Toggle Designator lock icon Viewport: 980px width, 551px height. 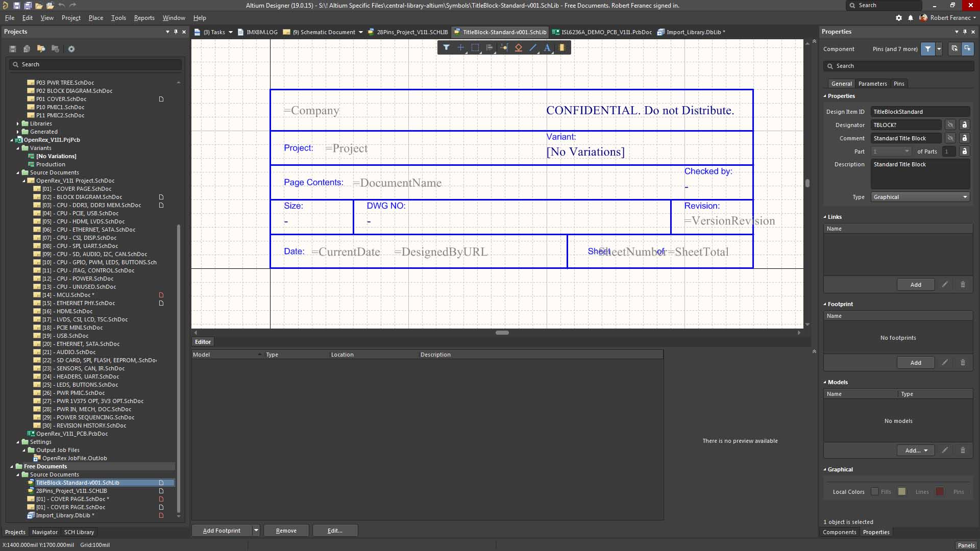pyautogui.click(x=964, y=125)
